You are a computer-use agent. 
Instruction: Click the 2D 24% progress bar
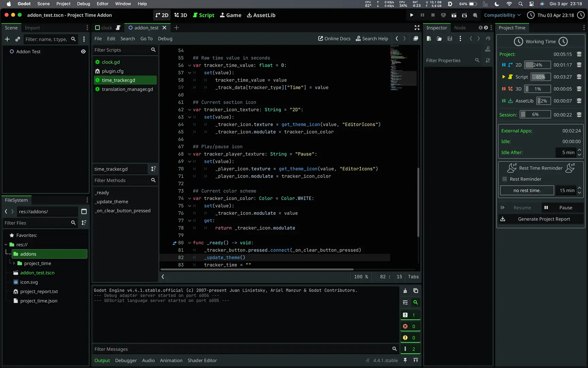point(537,65)
